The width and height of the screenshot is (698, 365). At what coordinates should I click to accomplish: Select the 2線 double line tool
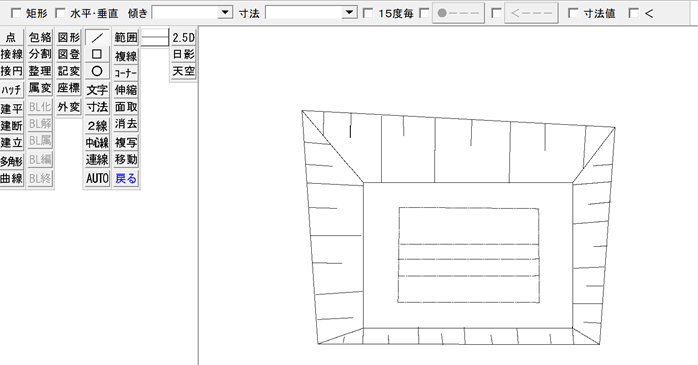point(97,126)
